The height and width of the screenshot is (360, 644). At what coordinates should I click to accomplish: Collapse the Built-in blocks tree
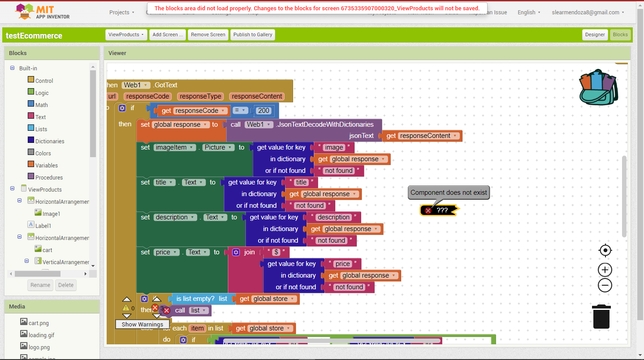coord(13,68)
